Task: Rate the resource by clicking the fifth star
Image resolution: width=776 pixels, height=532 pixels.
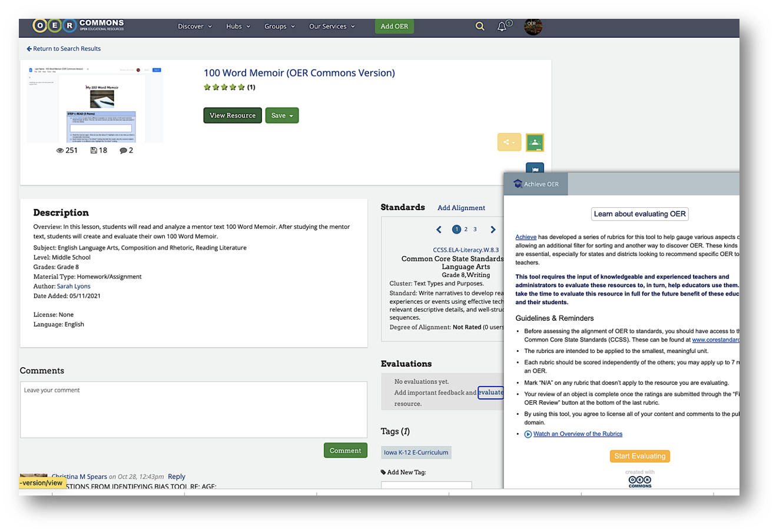Action: click(241, 87)
